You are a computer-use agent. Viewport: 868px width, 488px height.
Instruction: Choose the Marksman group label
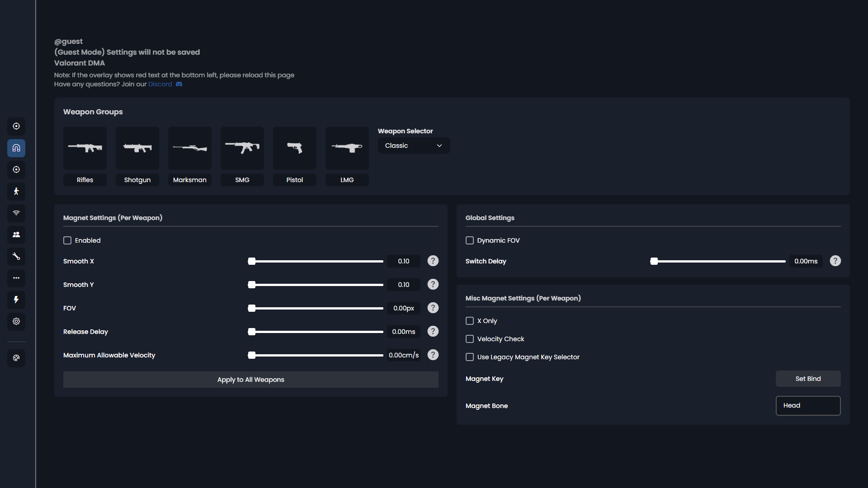190,180
